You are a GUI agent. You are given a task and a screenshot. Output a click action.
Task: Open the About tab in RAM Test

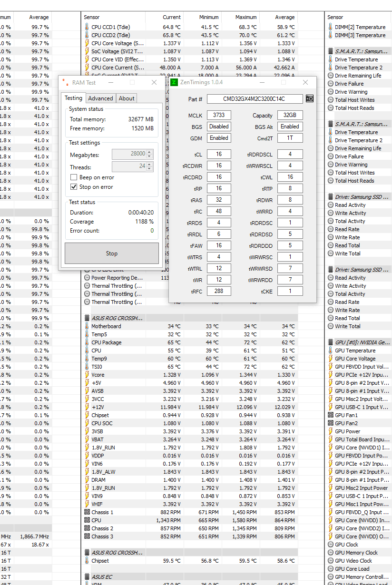(127, 98)
